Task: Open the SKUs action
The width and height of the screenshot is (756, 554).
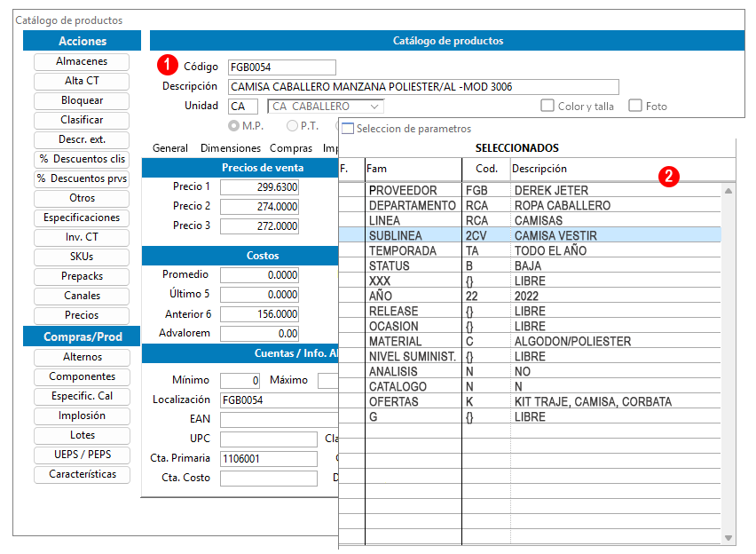Action: [x=82, y=257]
